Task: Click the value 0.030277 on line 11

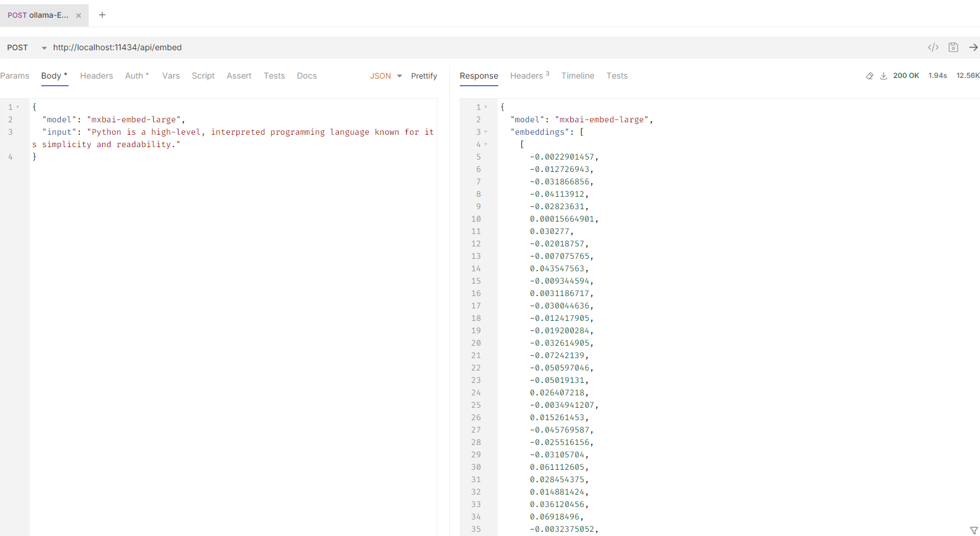Action: tap(550, 231)
